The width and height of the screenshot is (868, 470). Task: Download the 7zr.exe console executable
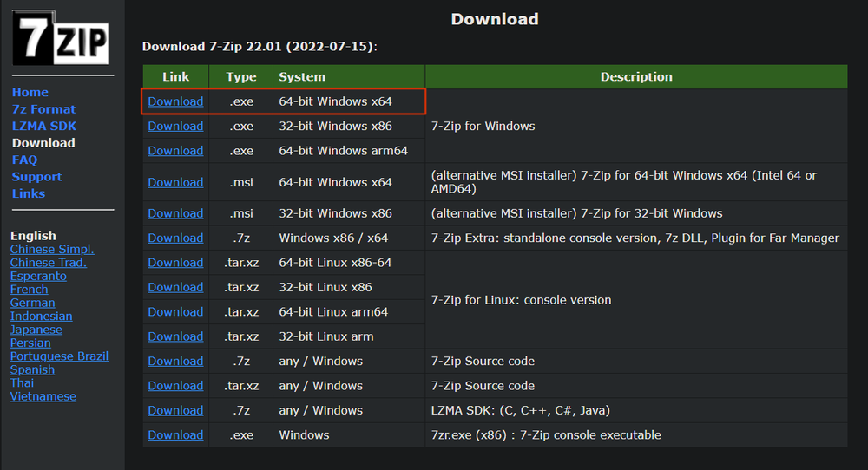click(x=175, y=434)
